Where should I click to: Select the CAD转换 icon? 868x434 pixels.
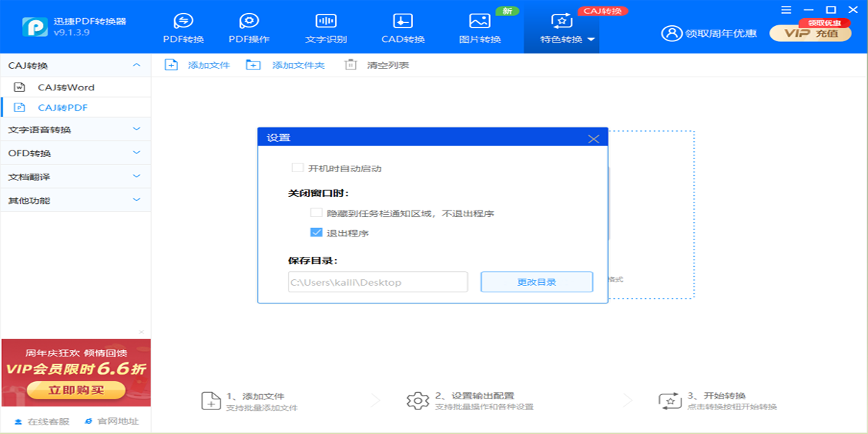pos(401,22)
